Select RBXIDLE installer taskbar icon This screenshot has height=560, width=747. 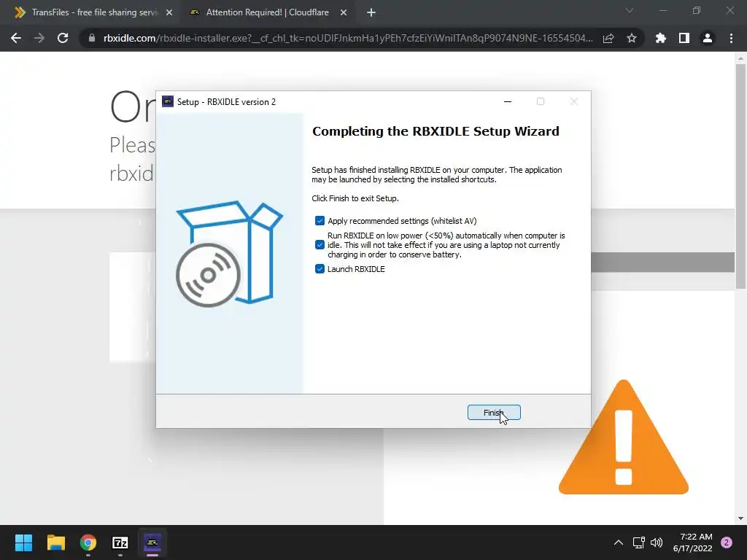click(x=152, y=542)
